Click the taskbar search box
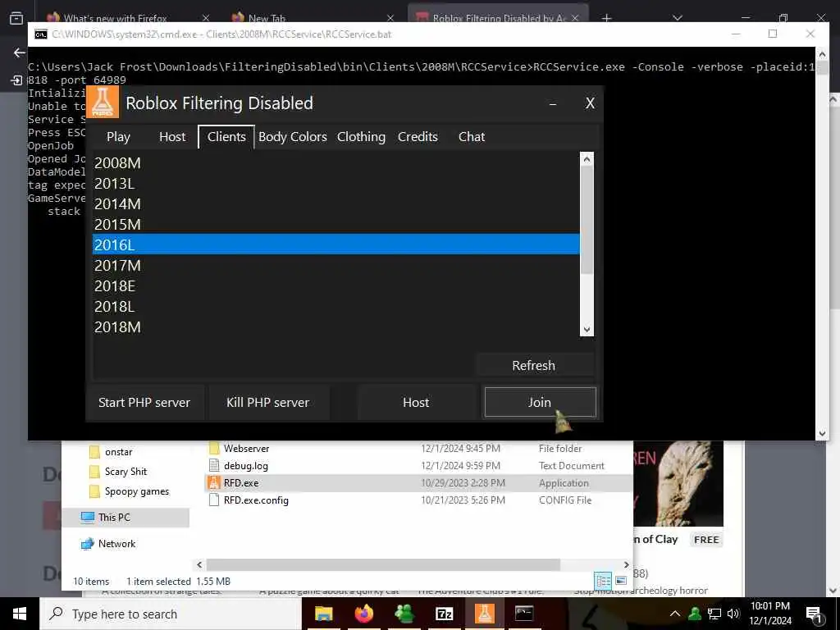The width and height of the screenshot is (840, 630). click(171, 614)
